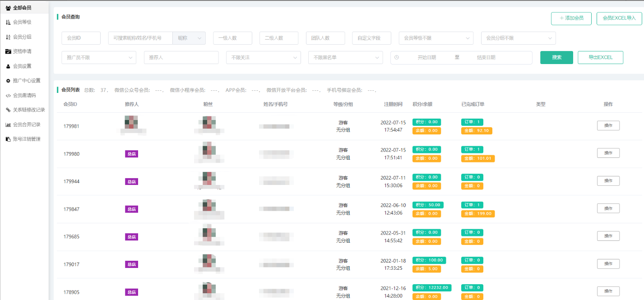
Task: Click the 开始日期 date field
Action: click(426, 58)
